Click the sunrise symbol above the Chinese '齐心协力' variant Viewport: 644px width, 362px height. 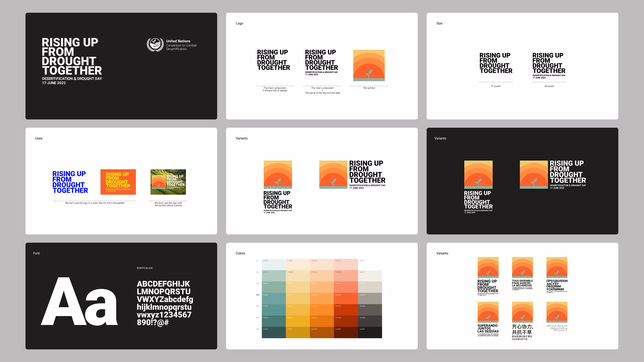(x=523, y=312)
